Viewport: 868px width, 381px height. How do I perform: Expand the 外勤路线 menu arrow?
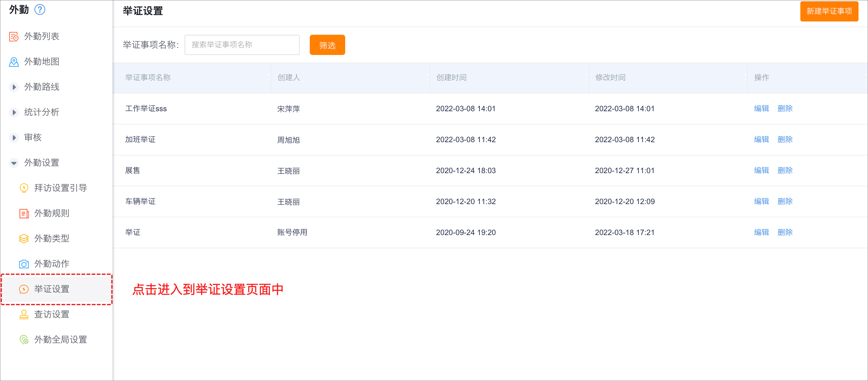[14, 87]
